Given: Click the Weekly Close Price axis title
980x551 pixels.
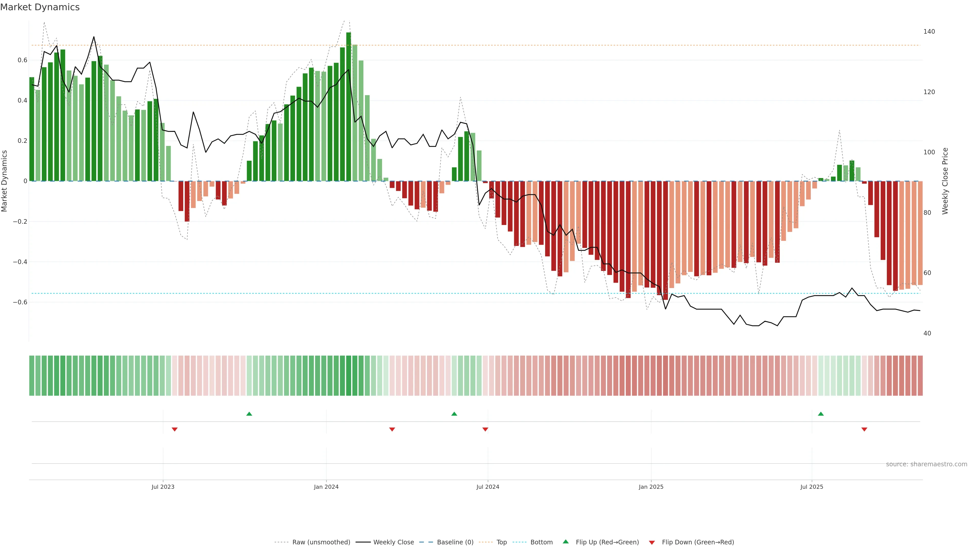Looking at the screenshot, I should coord(945,181).
